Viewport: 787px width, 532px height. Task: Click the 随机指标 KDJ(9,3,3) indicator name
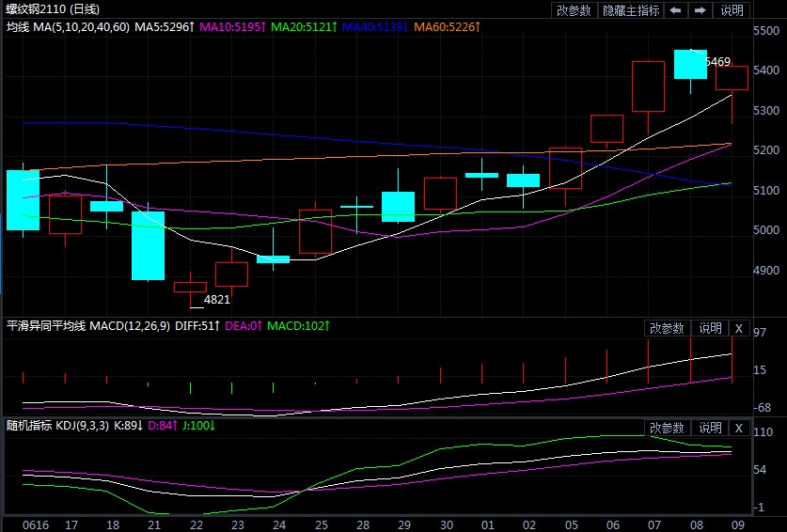coord(73,426)
